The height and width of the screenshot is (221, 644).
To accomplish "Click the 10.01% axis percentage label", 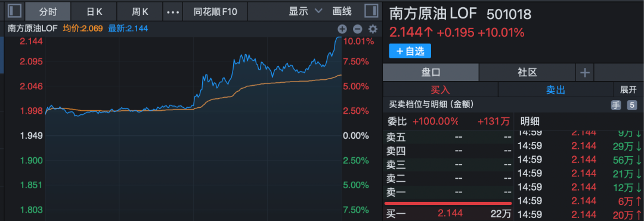I will click(358, 42).
